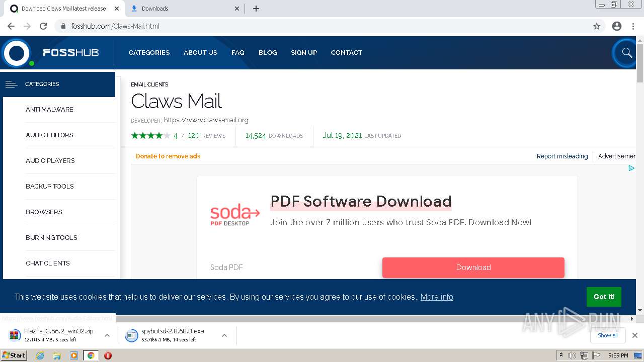Click the Email Clients breadcrumb
Screen dimensions: 644x362
(x=149, y=84)
